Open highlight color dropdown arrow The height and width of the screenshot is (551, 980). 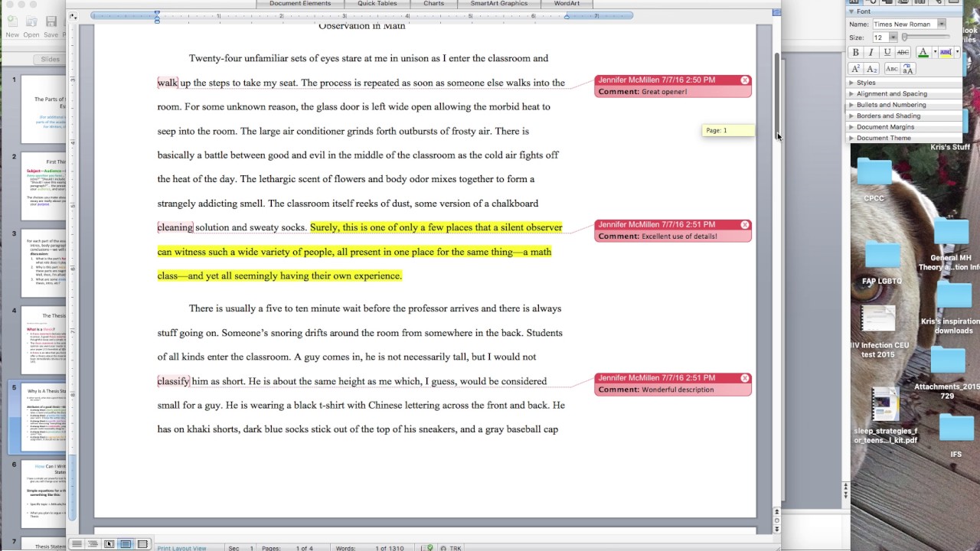point(957,52)
